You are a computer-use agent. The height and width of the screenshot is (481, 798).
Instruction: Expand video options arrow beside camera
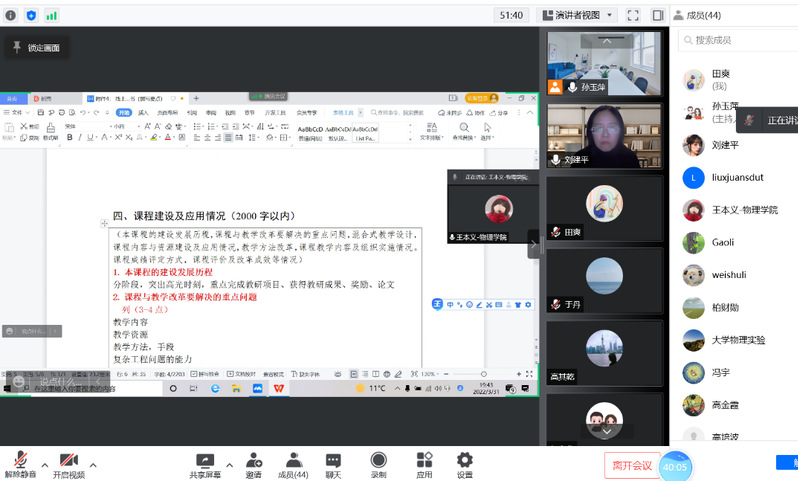tap(94, 464)
